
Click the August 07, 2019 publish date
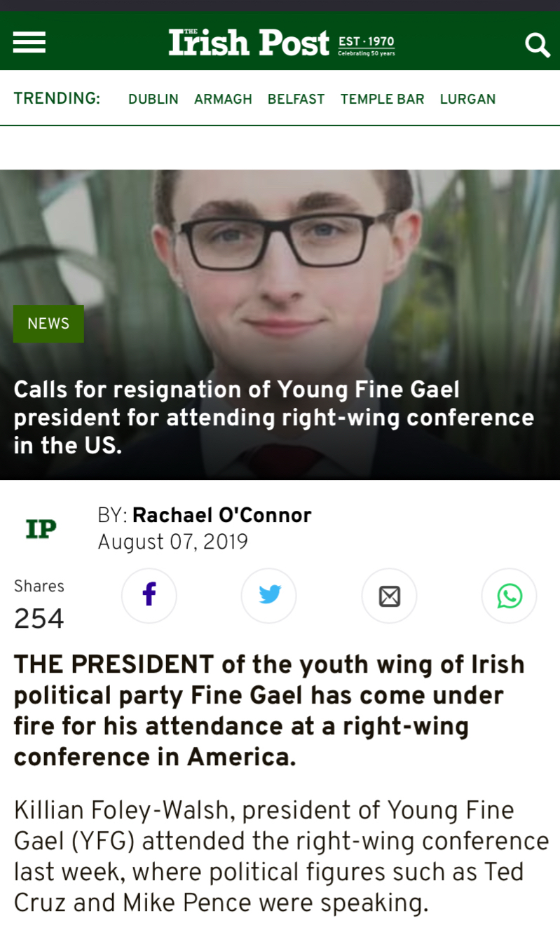[x=172, y=542]
